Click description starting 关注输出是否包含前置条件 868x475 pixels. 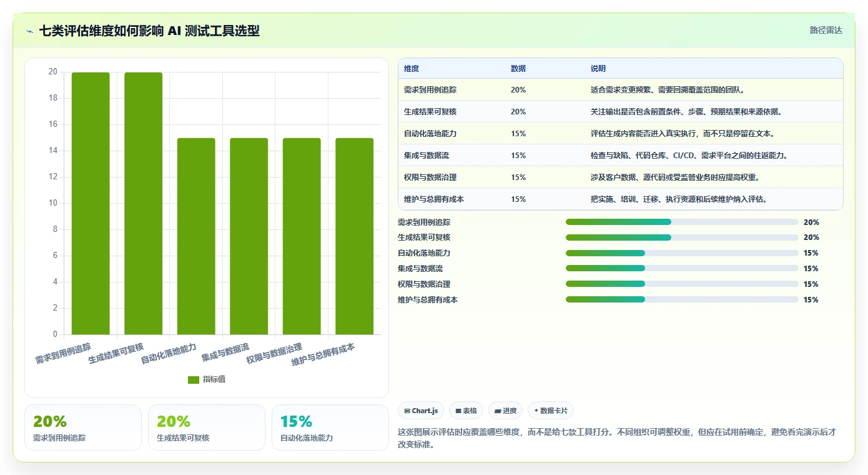point(686,112)
